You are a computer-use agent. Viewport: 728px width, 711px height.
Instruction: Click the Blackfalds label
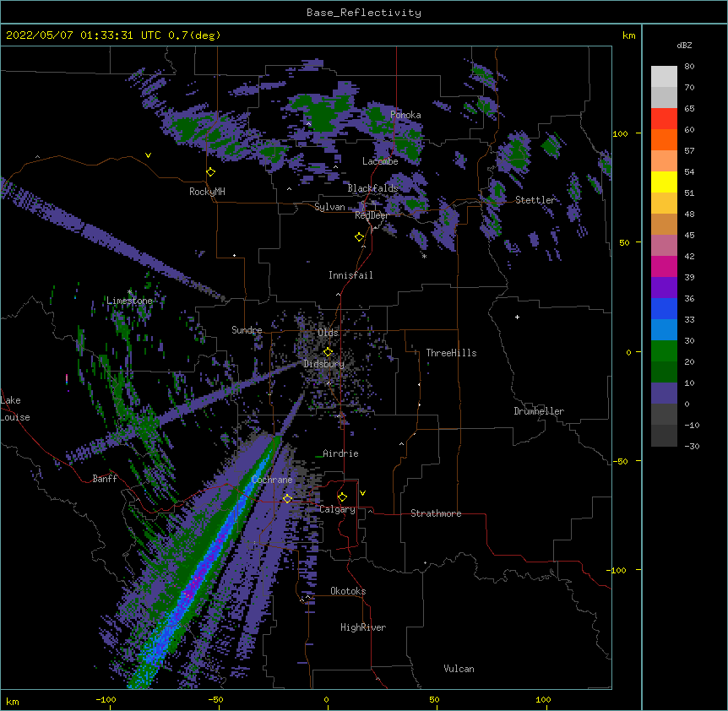(x=372, y=188)
